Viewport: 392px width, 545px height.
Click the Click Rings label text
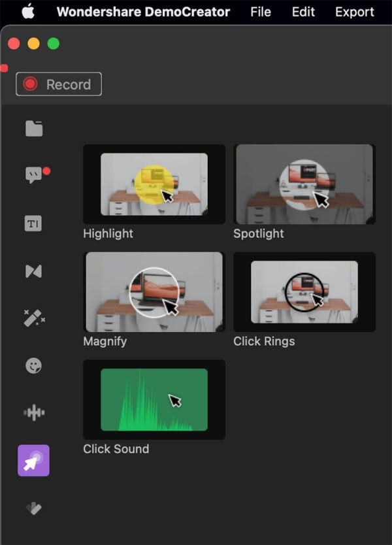point(264,341)
